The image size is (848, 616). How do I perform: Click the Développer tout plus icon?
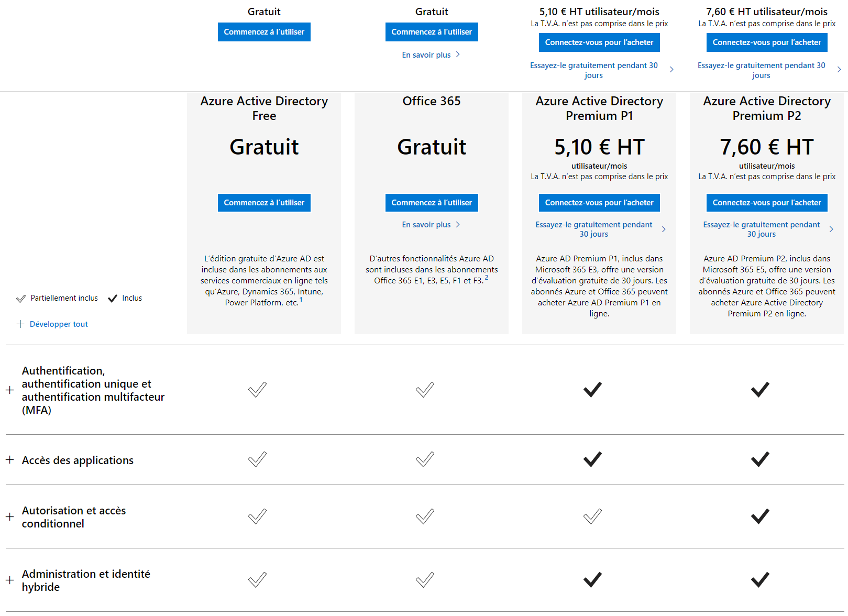pyautogui.click(x=20, y=324)
